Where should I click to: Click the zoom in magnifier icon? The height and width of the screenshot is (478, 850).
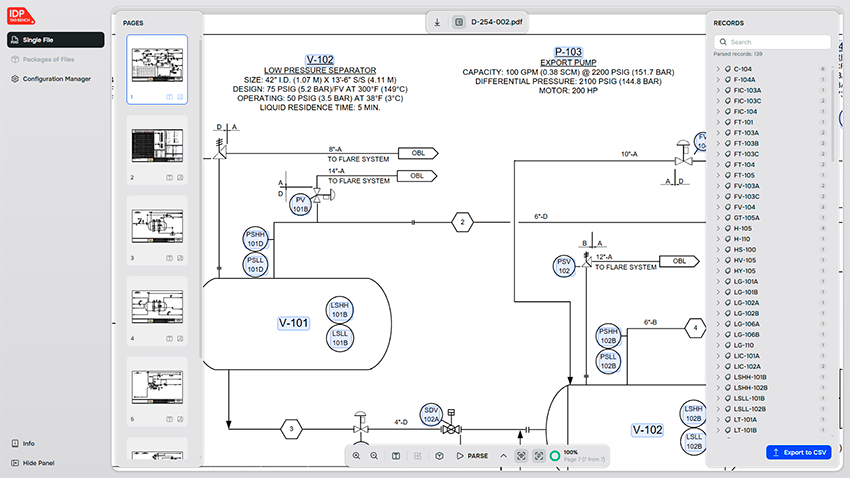tap(355, 455)
